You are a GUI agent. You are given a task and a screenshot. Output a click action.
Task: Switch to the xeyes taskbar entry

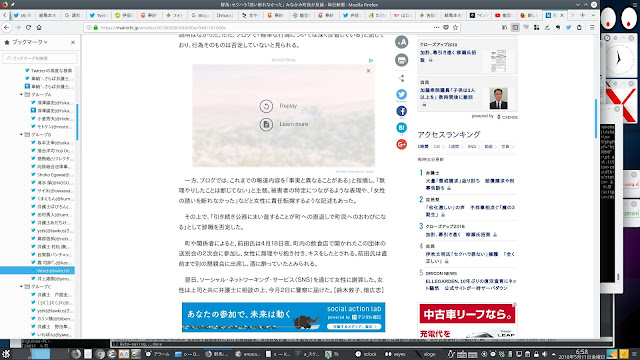coord(396,354)
